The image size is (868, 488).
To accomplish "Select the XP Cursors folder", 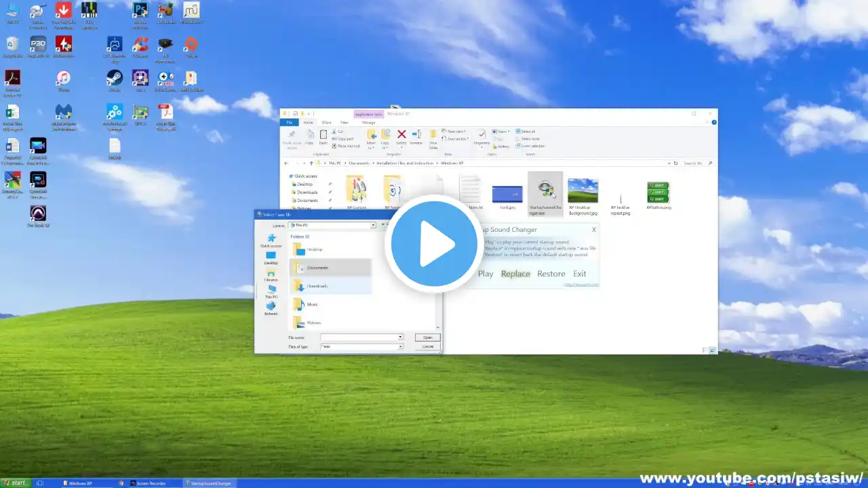I will coord(357,192).
